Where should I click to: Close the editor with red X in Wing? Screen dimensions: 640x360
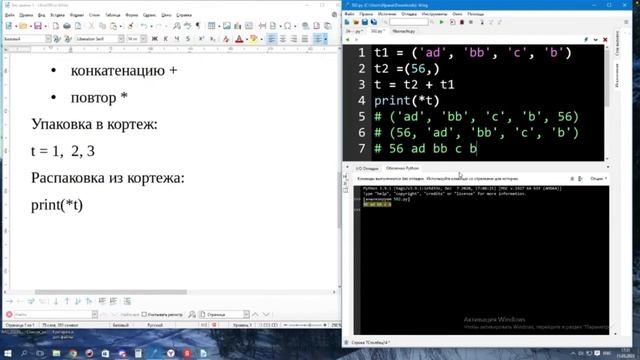[x=605, y=40]
